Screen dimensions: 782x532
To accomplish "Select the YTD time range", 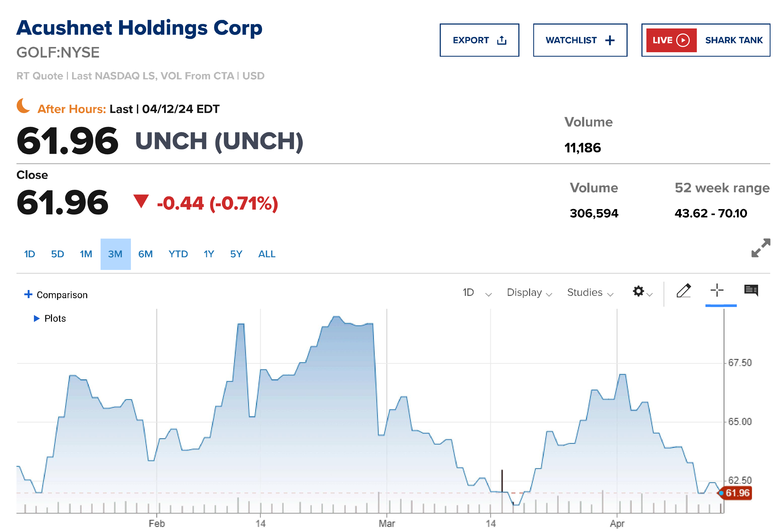I will coord(178,254).
